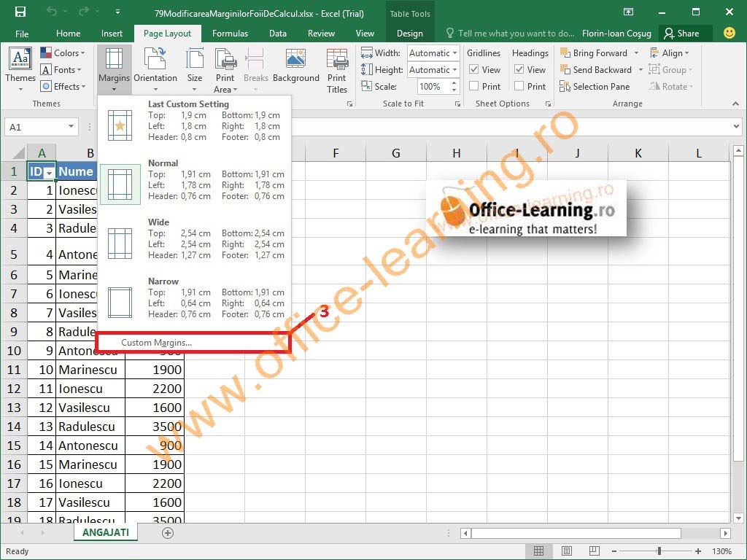Toggle Headings Print checkbox
This screenshot has height=560, width=747.
coord(519,86)
